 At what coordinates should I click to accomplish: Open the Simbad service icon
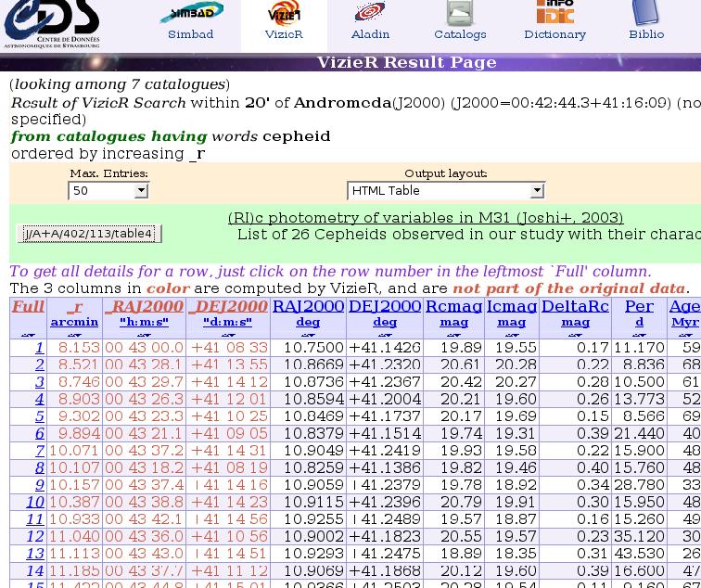[191, 13]
